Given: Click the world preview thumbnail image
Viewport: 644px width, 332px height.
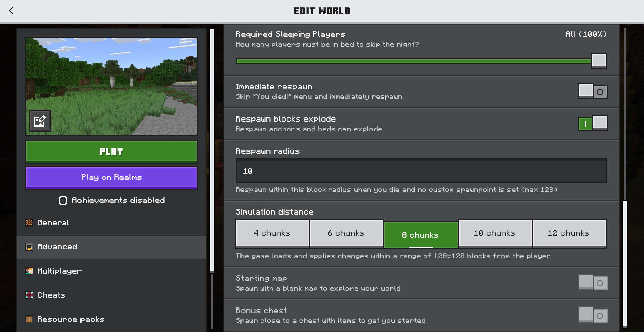Looking at the screenshot, I should pyautogui.click(x=111, y=86).
